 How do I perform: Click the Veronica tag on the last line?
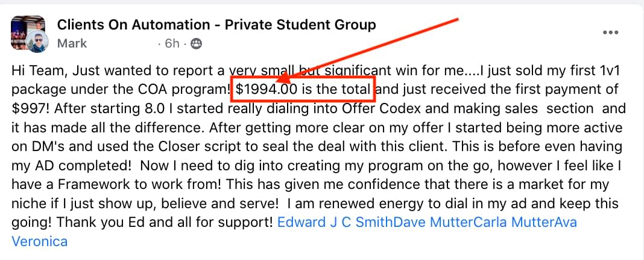(39, 241)
